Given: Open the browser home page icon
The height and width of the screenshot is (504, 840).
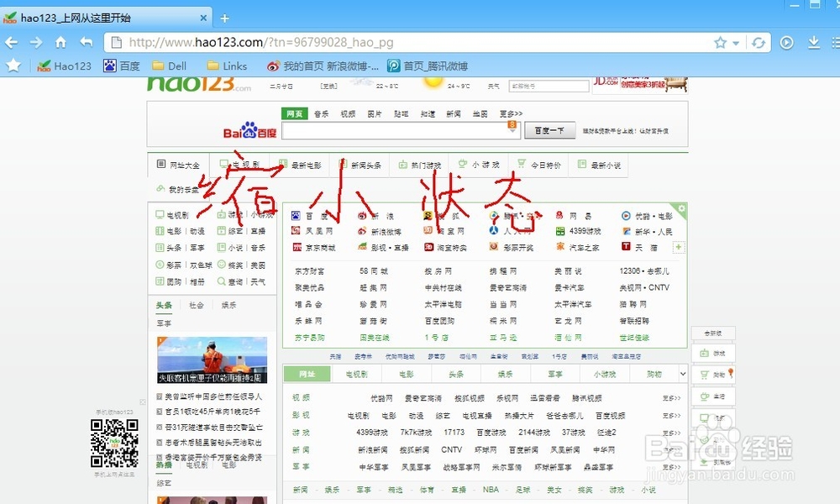Looking at the screenshot, I should [61, 42].
